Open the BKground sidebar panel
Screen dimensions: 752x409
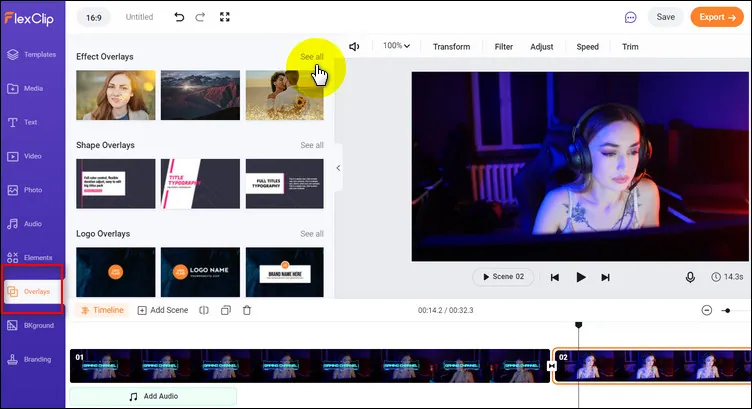click(x=32, y=326)
